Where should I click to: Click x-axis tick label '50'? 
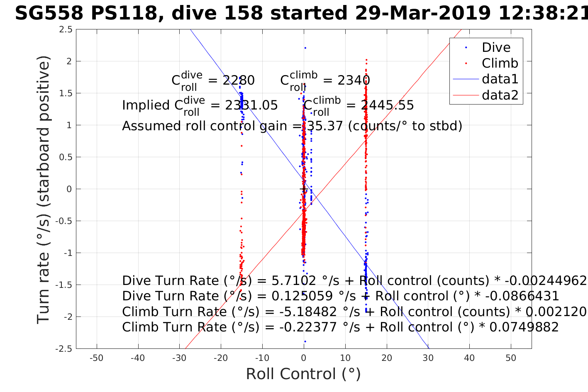coord(511,358)
